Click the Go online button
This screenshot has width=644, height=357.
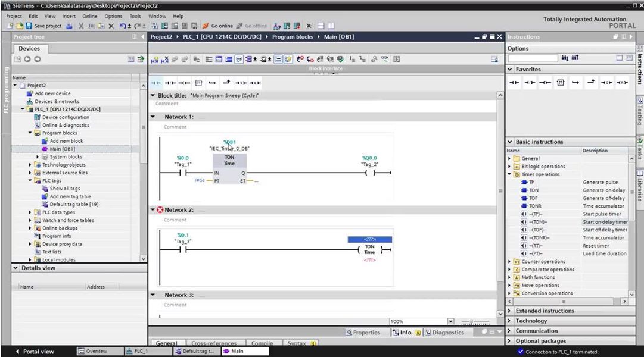click(218, 26)
